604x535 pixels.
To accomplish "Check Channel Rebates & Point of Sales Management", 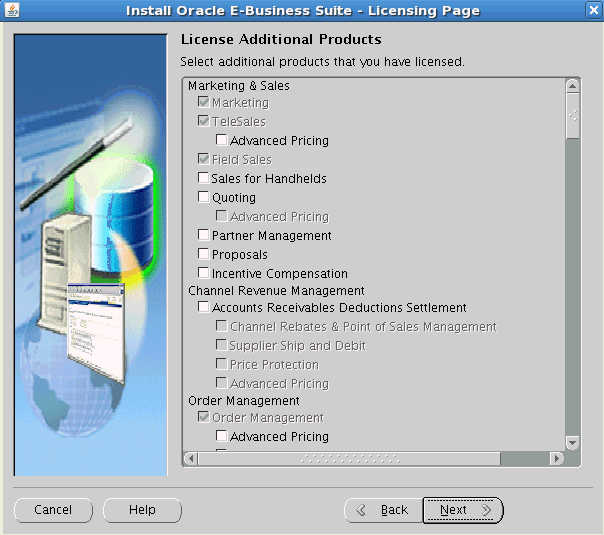I will 221,326.
